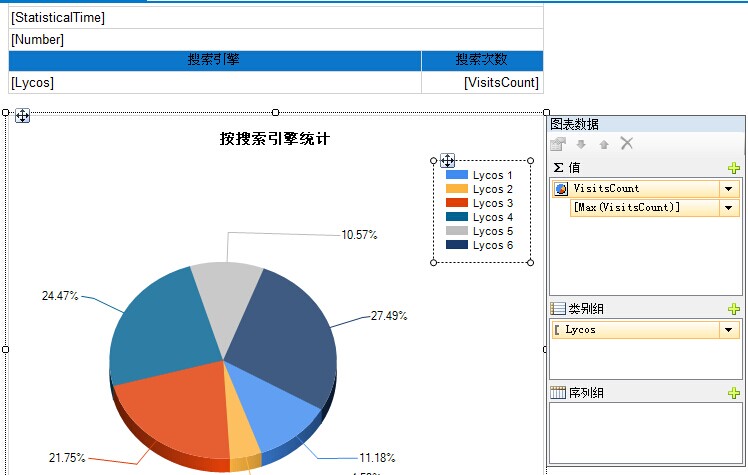Click the Lycos 1 legend label
The height and width of the screenshot is (475, 748).
[x=493, y=175]
